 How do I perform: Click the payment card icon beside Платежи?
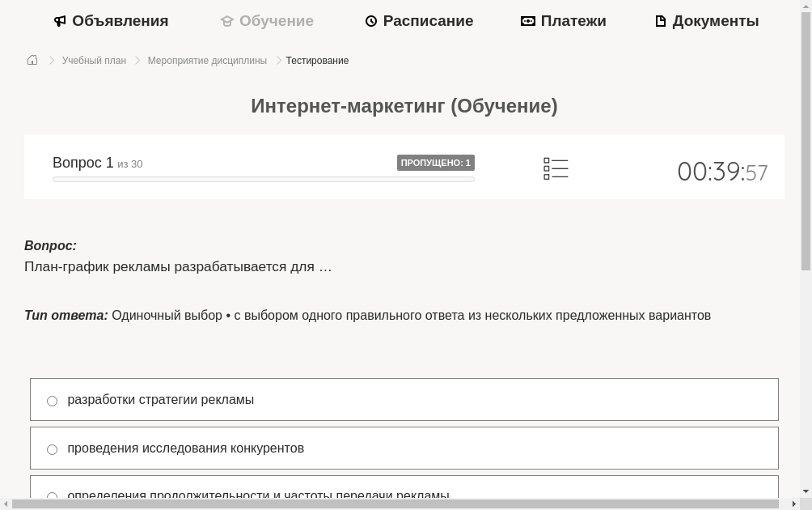(528, 20)
